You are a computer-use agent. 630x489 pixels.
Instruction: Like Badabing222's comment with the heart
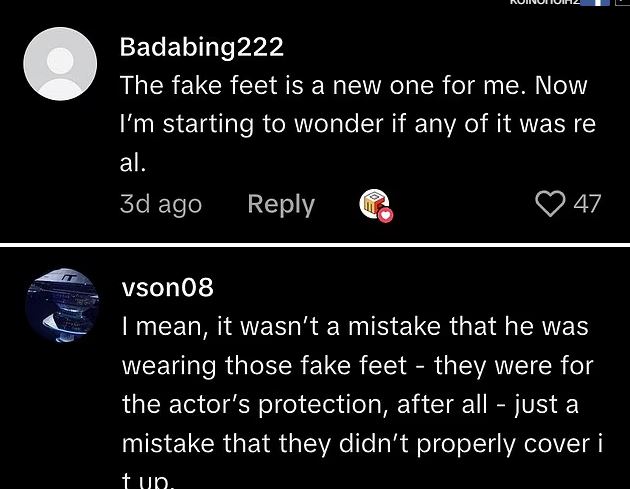550,204
